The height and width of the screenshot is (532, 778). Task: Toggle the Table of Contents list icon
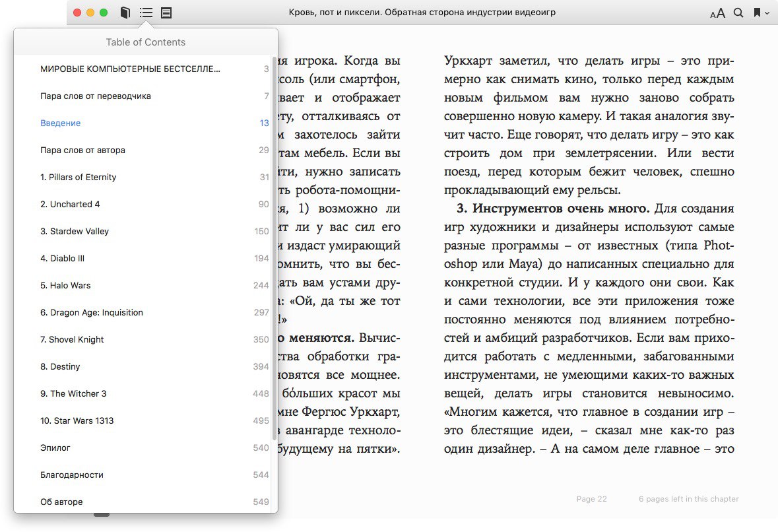[146, 13]
